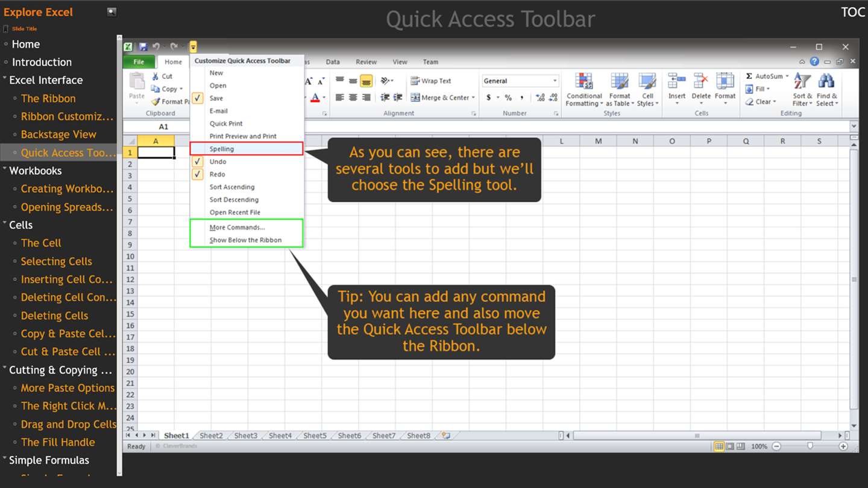The width and height of the screenshot is (868, 488).
Task: Minimize the ribbon with caret icon
Action: pyautogui.click(x=802, y=61)
